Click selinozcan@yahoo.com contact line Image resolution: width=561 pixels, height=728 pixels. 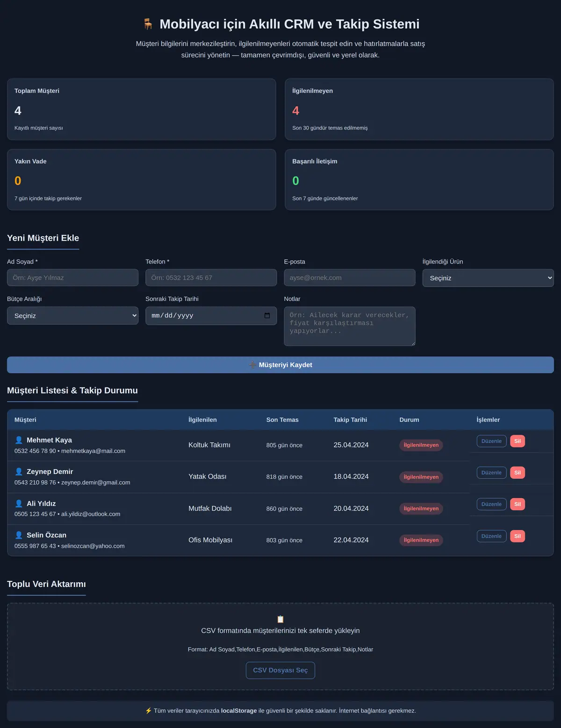[x=70, y=546]
